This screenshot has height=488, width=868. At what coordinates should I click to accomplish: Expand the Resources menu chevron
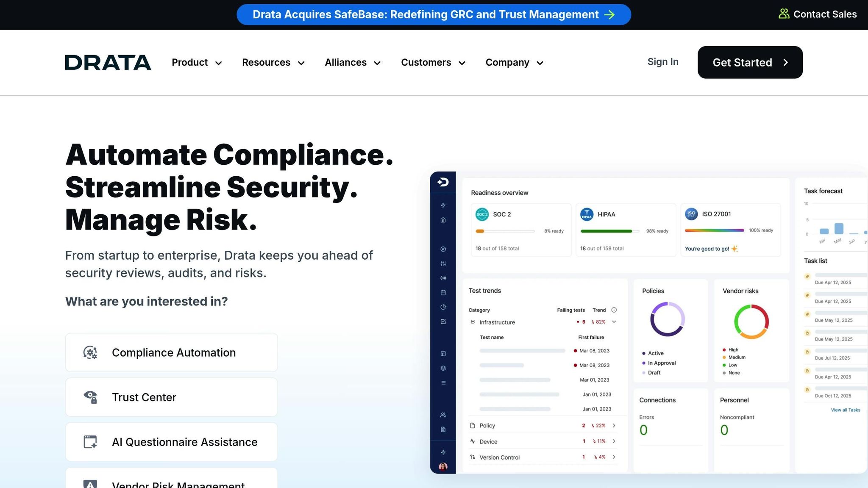pyautogui.click(x=301, y=63)
